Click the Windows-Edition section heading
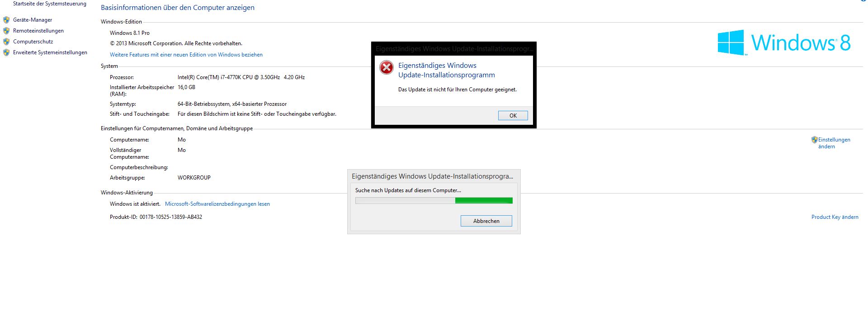The image size is (868, 331). click(x=121, y=22)
